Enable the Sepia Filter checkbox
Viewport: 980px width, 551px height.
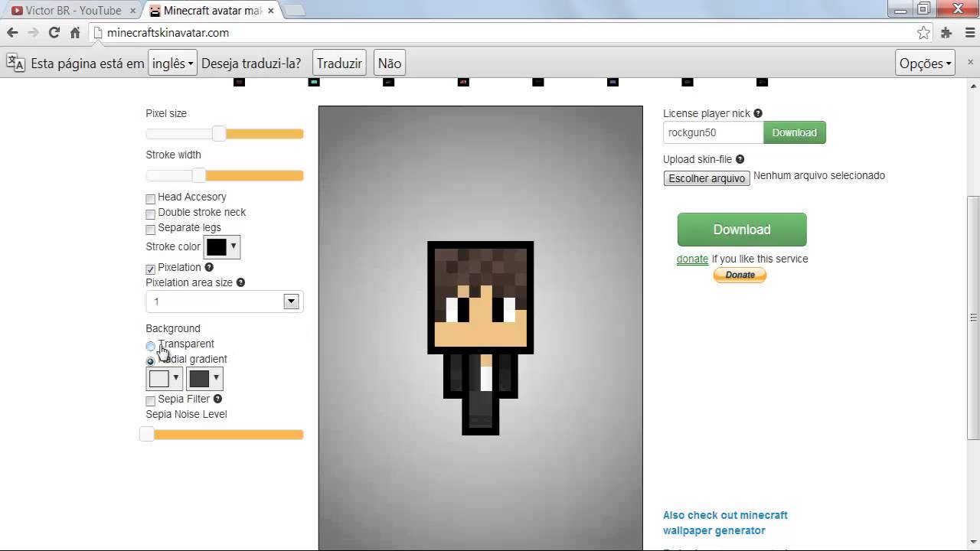coord(151,400)
